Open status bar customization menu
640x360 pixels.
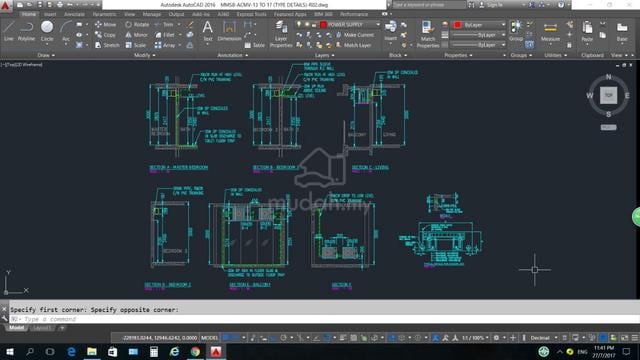coord(635,338)
